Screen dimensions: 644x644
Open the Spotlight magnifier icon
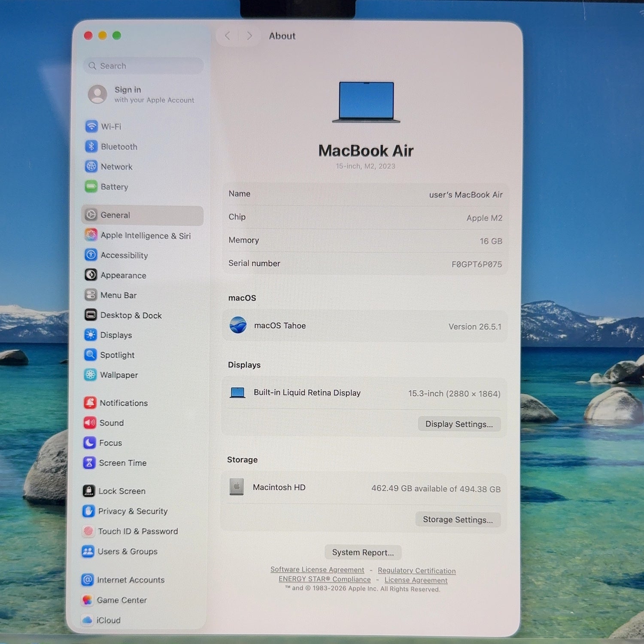click(90, 355)
